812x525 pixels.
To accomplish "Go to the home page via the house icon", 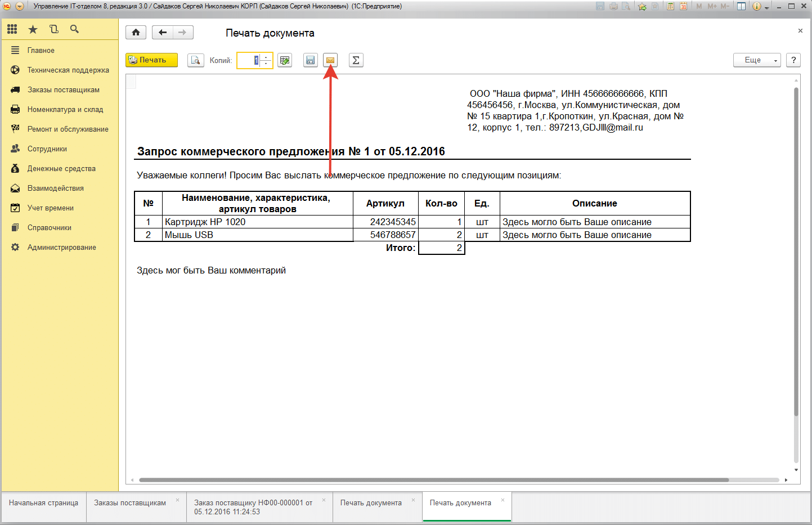I will (x=136, y=33).
